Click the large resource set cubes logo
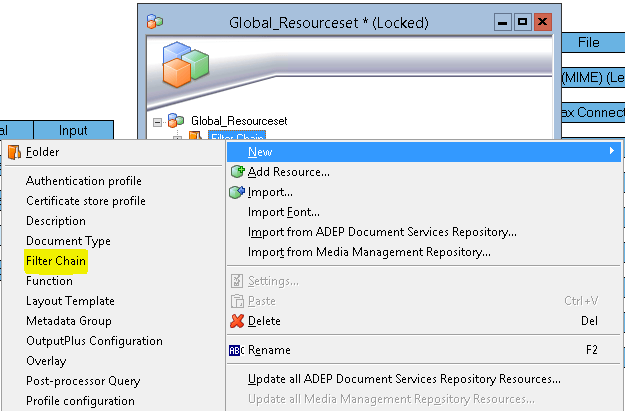This screenshot has width=625, height=411. [185, 65]
